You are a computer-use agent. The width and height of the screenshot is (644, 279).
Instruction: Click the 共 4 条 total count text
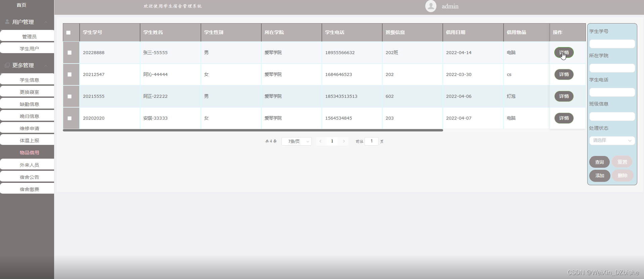point(271,141)
